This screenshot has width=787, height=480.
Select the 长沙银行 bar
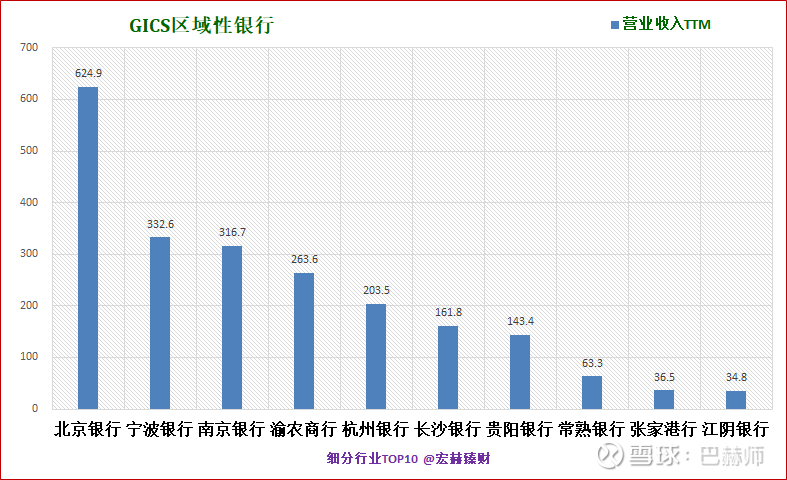[448, 368]
